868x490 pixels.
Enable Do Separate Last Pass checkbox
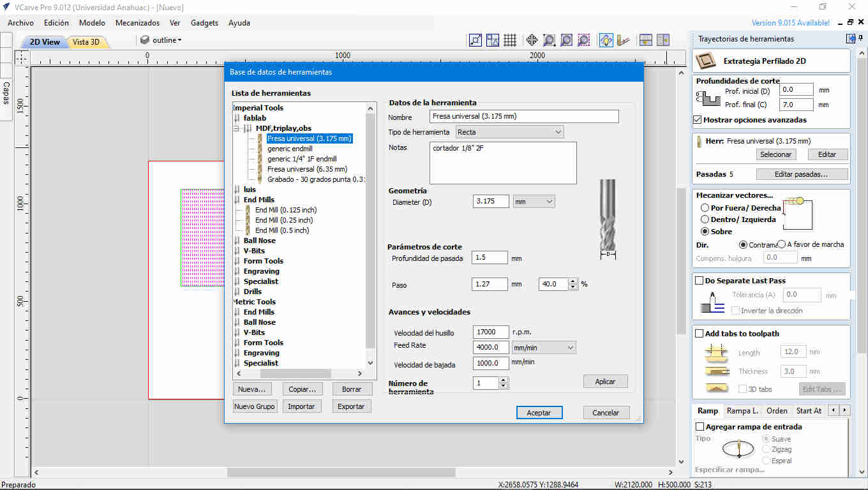(699, 281)
